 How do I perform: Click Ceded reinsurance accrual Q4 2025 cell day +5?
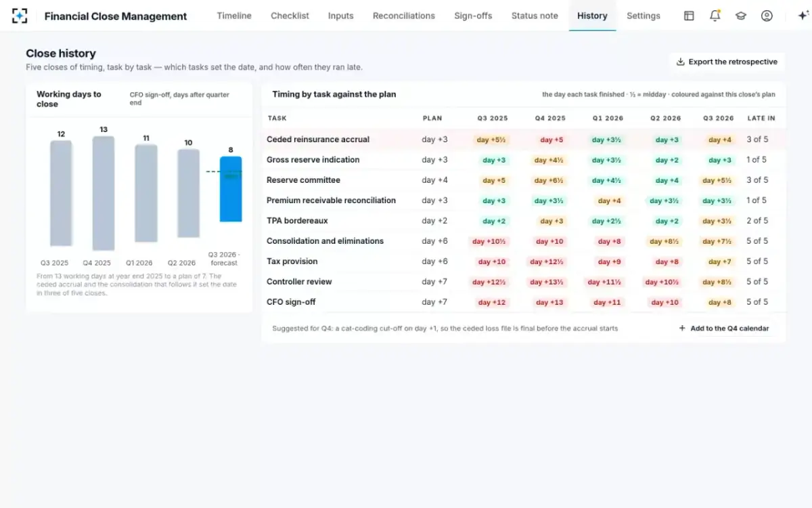click(x=551, y=140)
